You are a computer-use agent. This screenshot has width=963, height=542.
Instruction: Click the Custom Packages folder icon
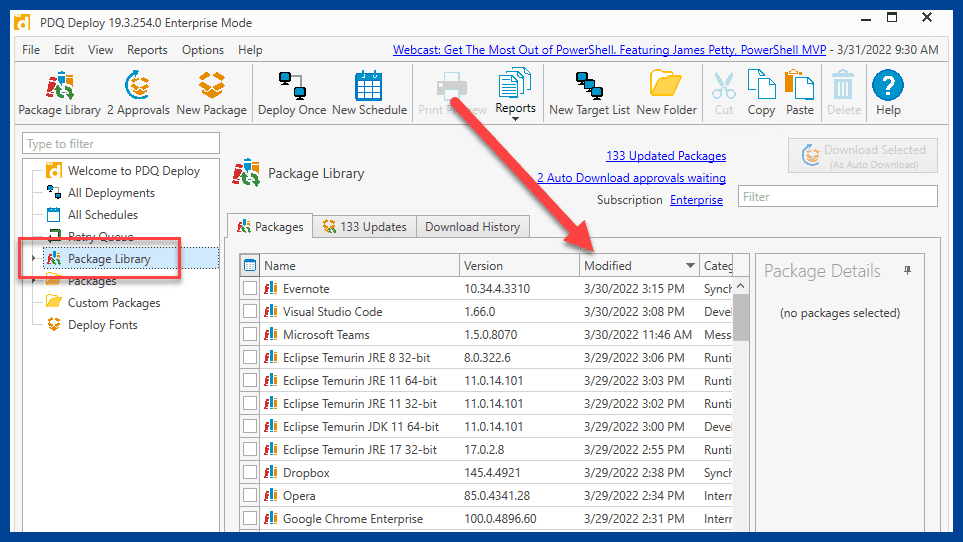click(x=54, y=301)
